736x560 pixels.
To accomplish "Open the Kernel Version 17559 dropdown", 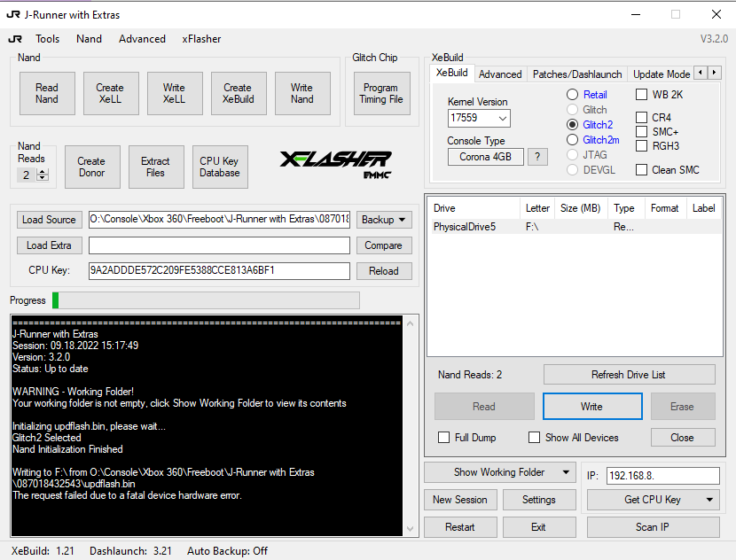I will tap(479, 118).
